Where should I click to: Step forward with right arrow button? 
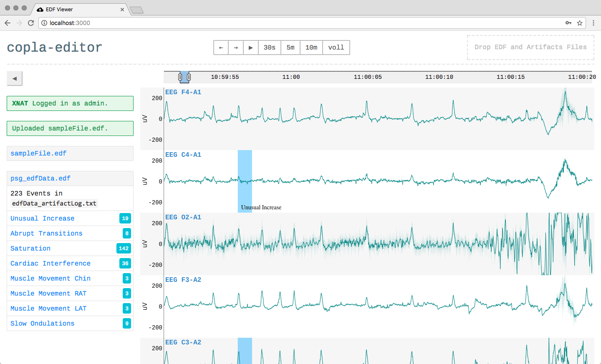[x=236, y=48]
